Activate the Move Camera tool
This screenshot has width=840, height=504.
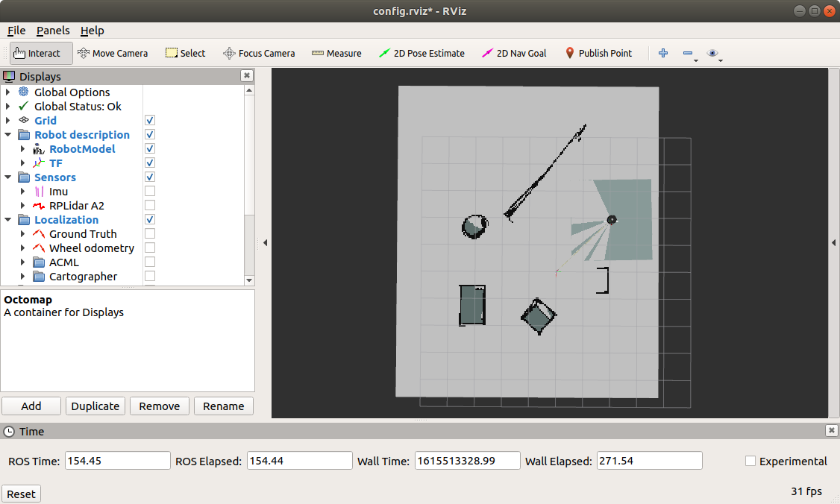tap(113, 53)
